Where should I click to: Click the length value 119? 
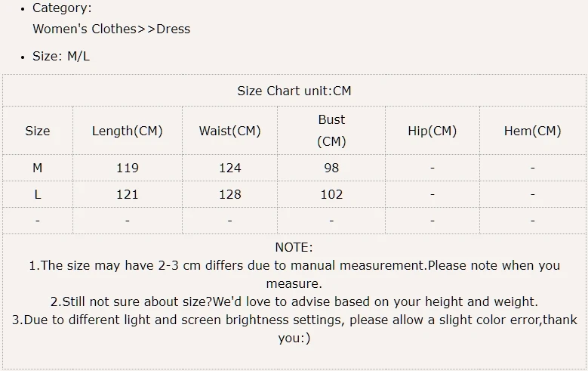(x=128, y=168)
